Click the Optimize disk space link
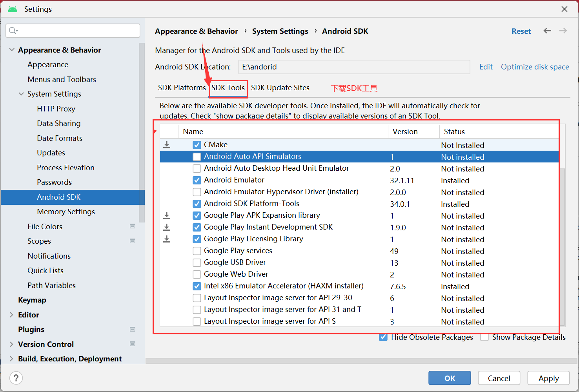The image size is (579, 392). click(x=535, y=67)
